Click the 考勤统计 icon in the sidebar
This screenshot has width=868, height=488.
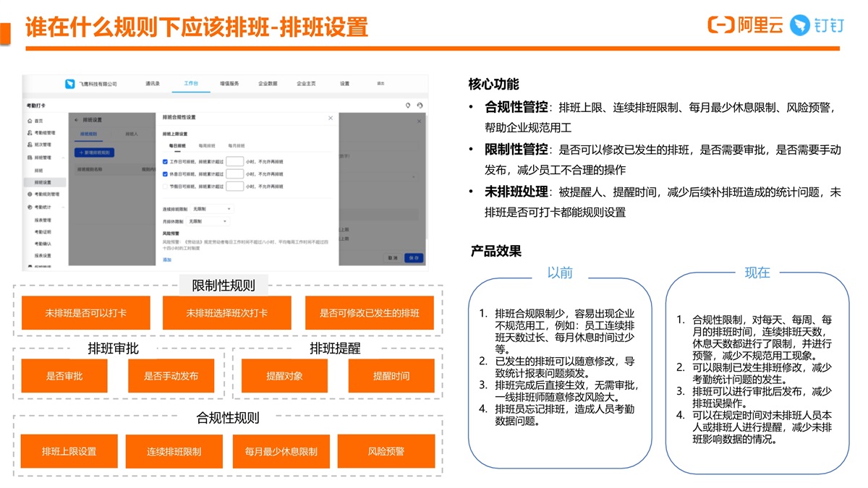pos(30,207)
